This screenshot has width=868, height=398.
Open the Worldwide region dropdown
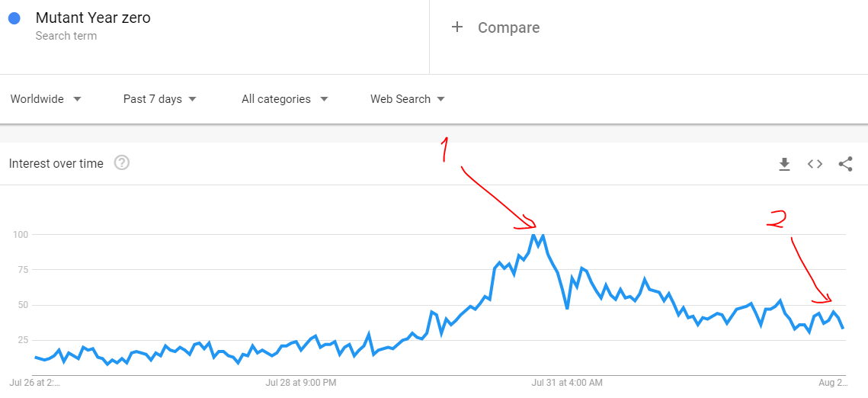(46, 99)
